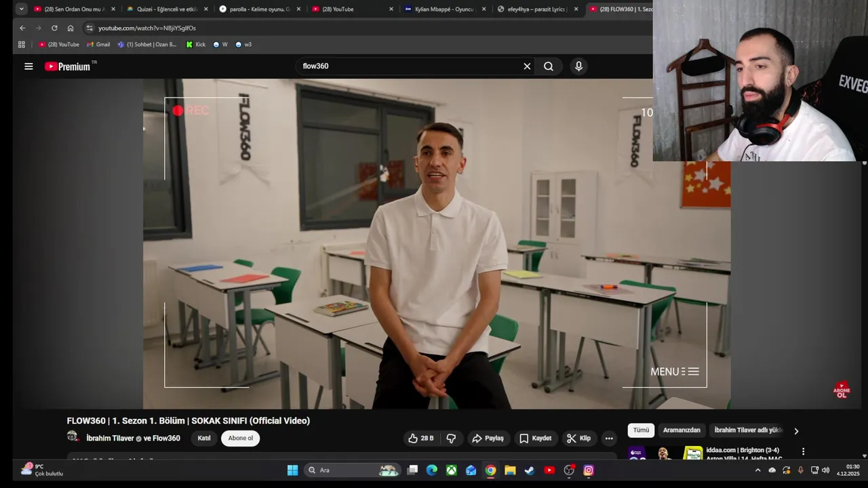Image resolution: width=868 pixels, height=488 pixels.
Task: Clear the flow360 search text
Action: (527, 66)
